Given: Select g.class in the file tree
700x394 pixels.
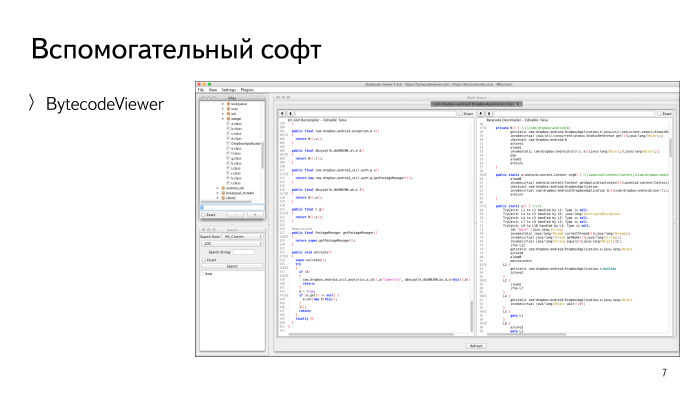Looking at the screenshot, I should pos(236,158).
